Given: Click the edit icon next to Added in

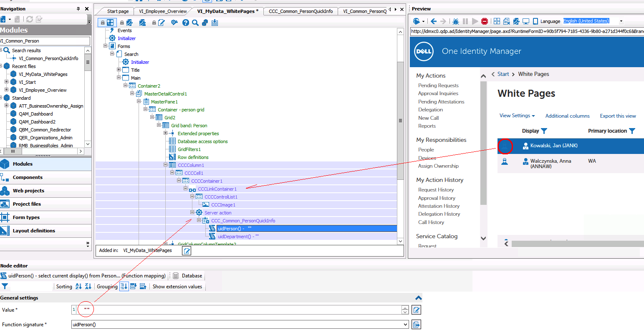Looking at the screenshot, I should click(187, 251).
